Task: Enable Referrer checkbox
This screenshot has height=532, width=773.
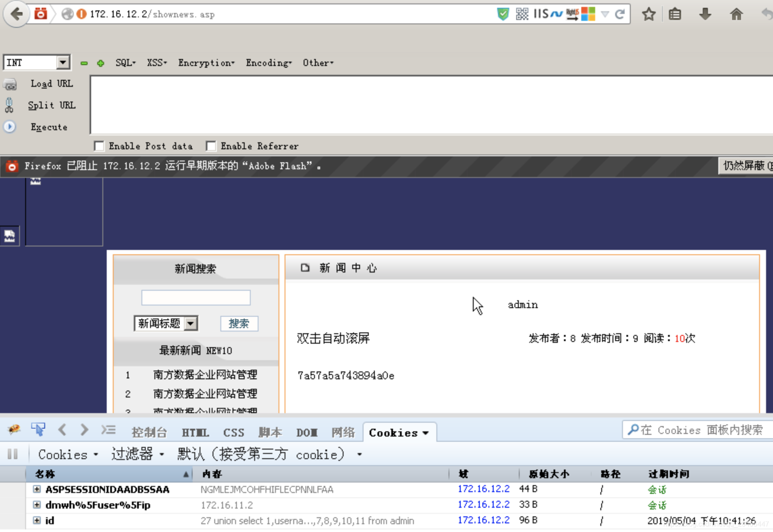Action: [211, 146]
